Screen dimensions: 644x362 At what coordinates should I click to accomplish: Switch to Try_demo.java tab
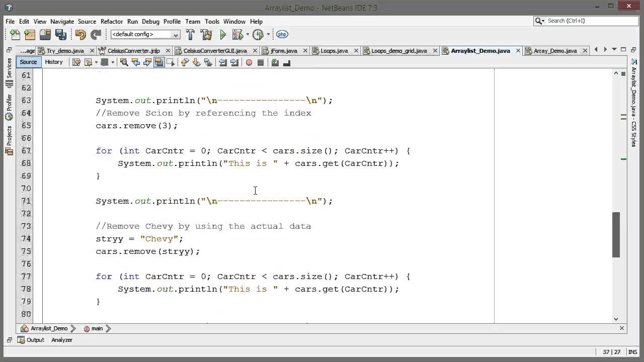pos(65,51)
